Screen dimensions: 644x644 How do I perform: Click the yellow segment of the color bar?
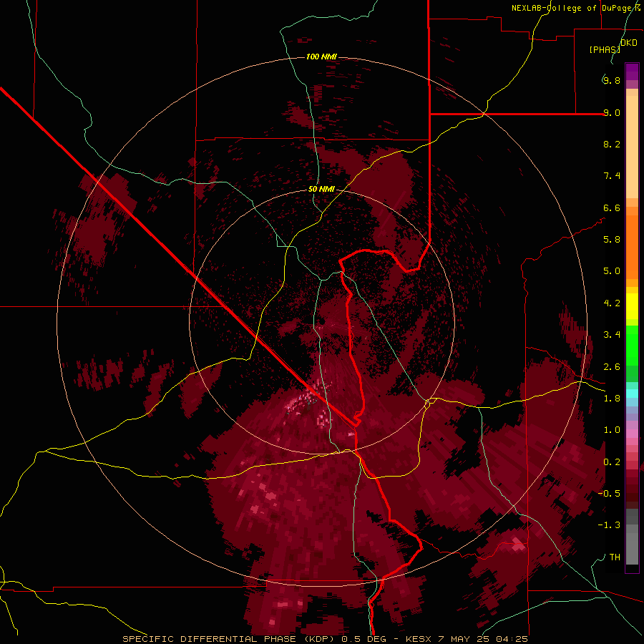(632, 306)
